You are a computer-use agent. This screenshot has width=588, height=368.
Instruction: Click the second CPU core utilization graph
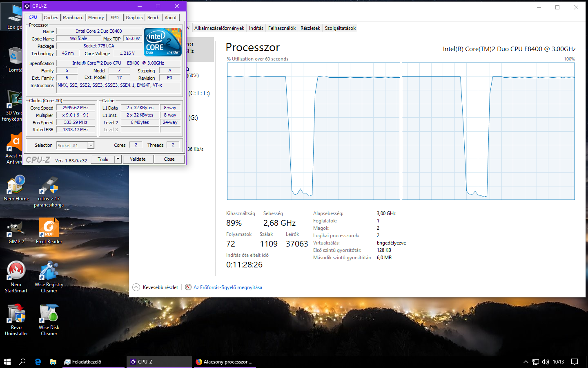(x=488, y=131)
